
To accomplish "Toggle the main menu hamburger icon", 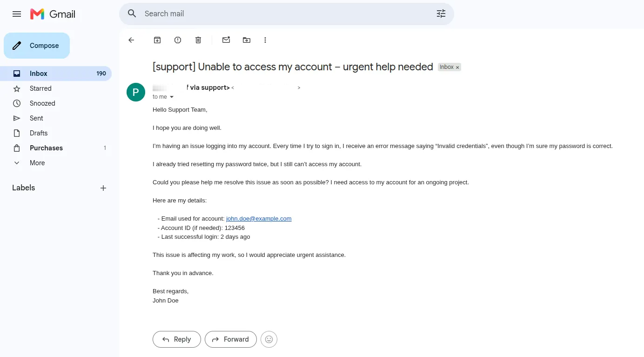I will click(x=17, y=14).
